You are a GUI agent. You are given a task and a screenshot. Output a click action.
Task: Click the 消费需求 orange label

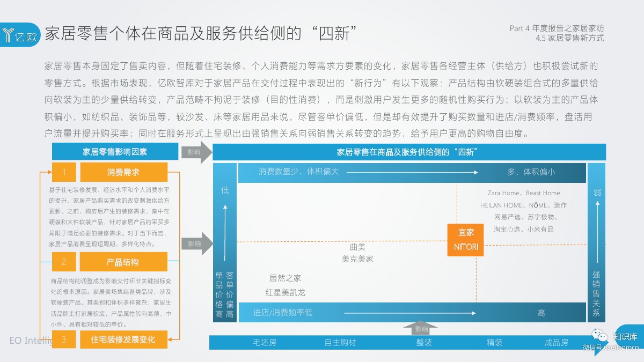[123, 172]
